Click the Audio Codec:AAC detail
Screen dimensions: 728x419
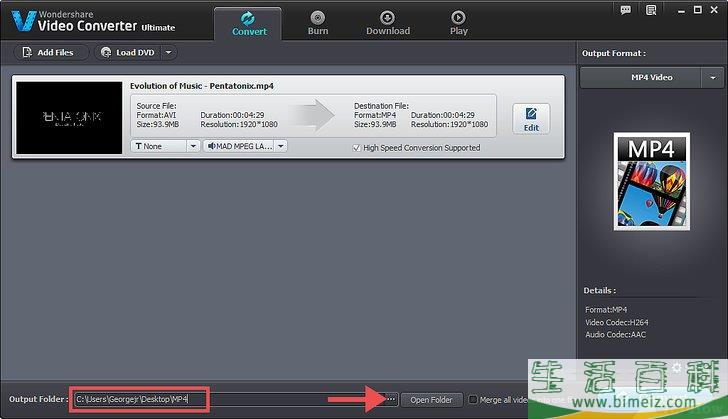click(615, 334)
